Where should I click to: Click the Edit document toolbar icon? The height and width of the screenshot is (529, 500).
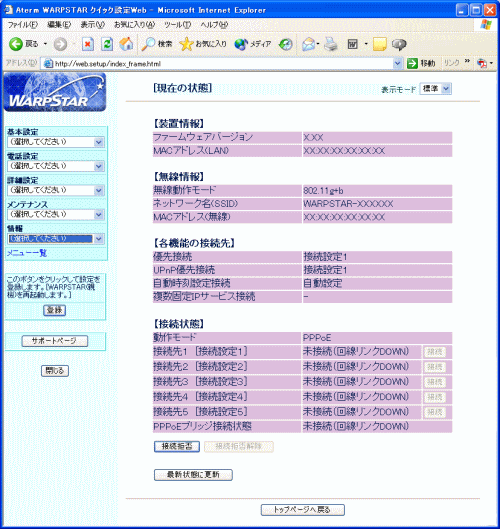pos(353,44)
